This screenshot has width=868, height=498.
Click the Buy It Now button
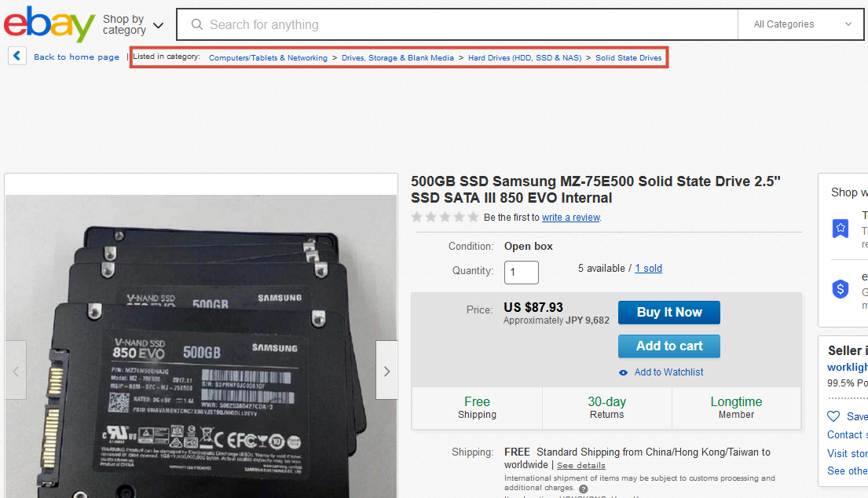click(668, 312)
